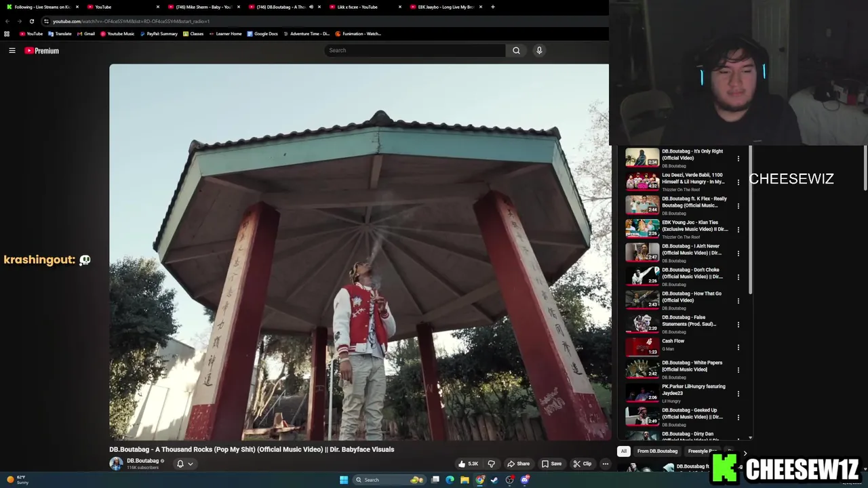Open options for It's Only Right video

738,159
